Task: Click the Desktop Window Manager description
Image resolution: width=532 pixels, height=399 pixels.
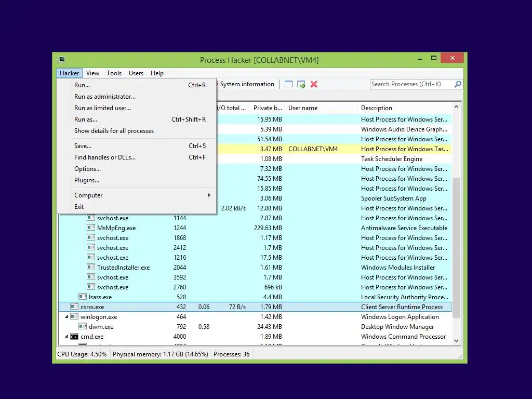Action: point(397,327)
